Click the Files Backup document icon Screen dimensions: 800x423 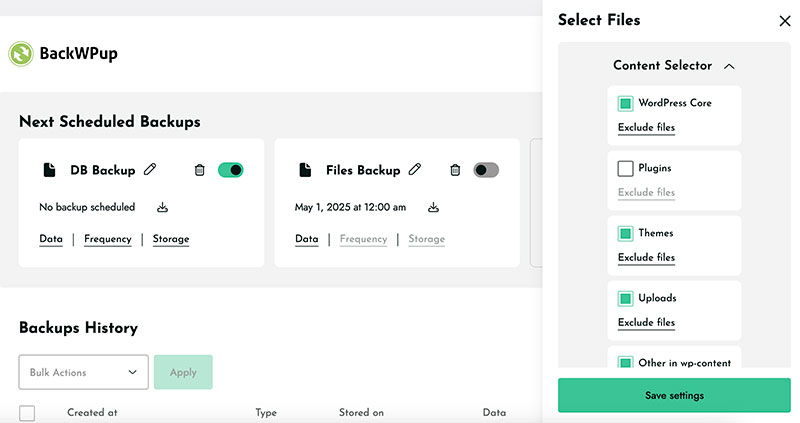tap(305, 170)
